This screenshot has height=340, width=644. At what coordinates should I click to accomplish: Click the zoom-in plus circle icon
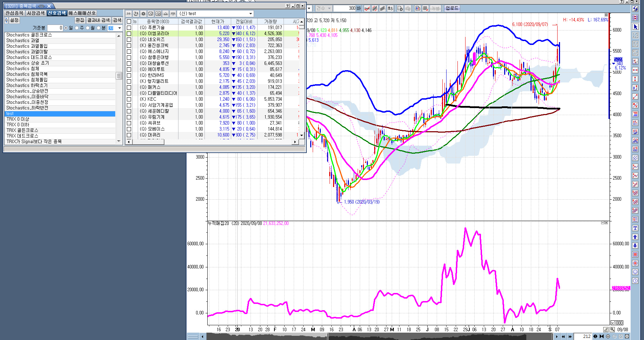coord(608,336)
